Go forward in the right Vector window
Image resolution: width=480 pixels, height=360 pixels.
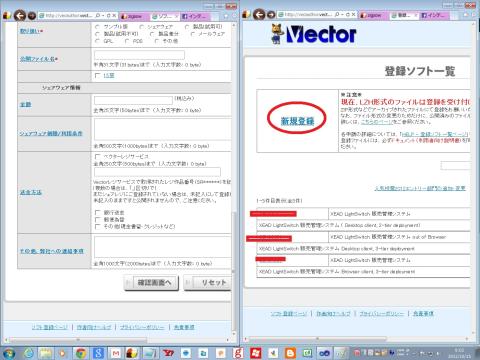point(271,15)
